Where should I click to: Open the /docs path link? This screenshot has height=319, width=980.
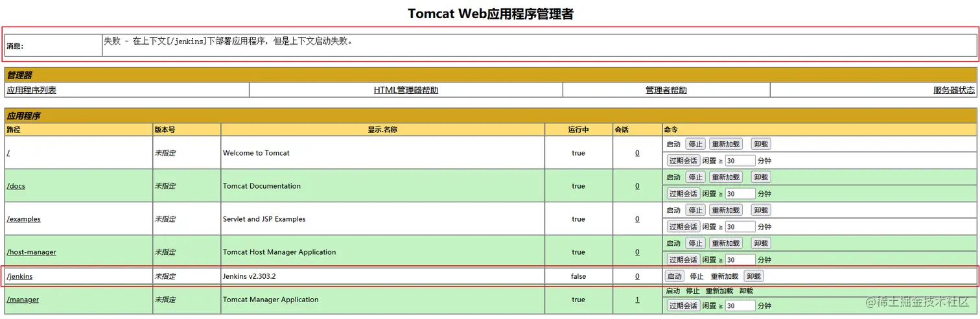click(x=16, y=186)
